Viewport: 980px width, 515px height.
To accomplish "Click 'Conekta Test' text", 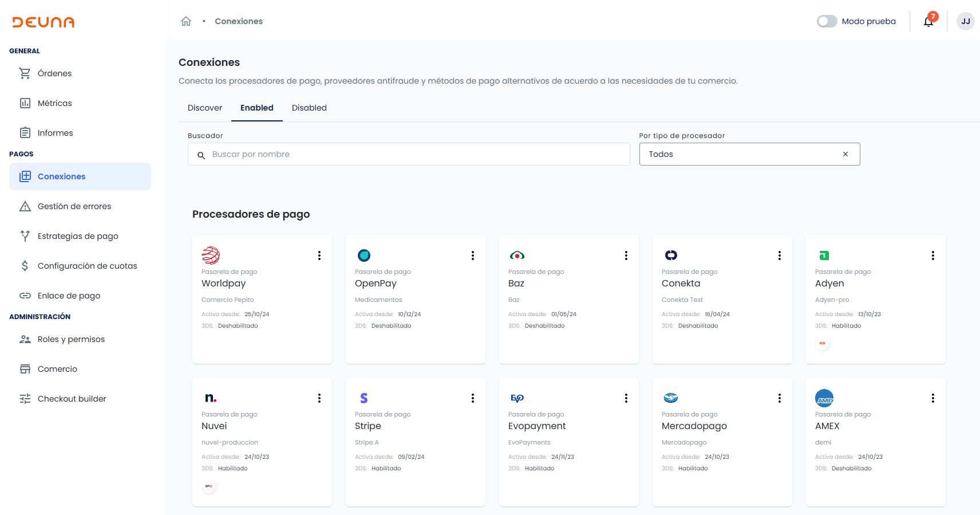I will [x=682, y=300].
